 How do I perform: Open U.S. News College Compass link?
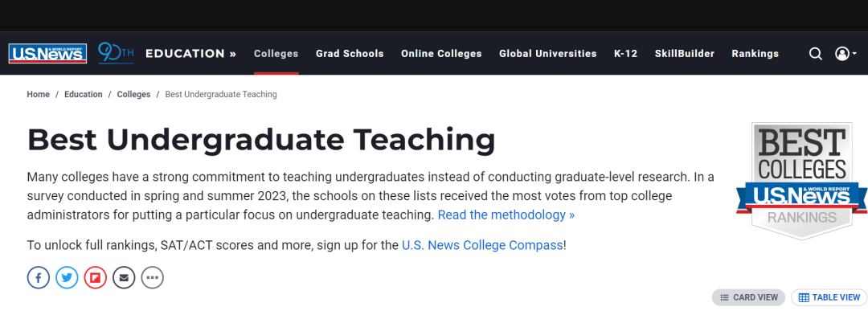click(482, 245)
